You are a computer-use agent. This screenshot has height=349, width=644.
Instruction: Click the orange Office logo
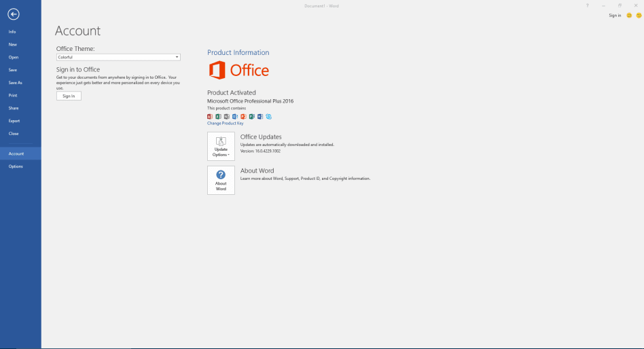pos(238,70)
